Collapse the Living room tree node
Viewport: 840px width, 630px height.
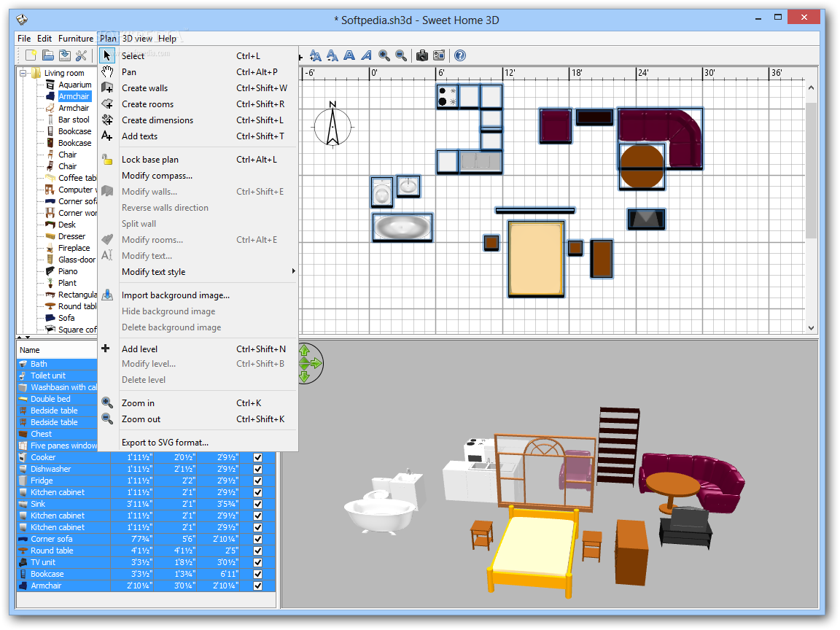pyautogui.click(x=23, y=73)
